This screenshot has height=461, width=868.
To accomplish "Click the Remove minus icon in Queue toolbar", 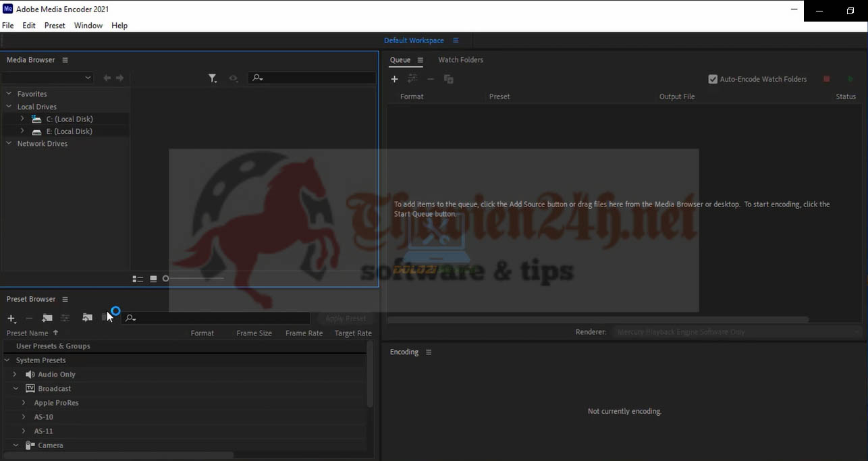I will [x=431, y=79].
